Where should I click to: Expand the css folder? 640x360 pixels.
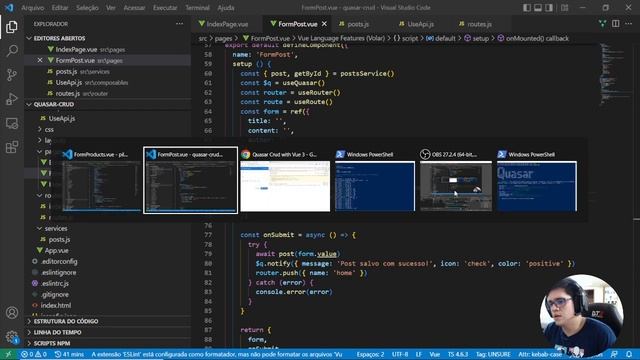(49, 129)
